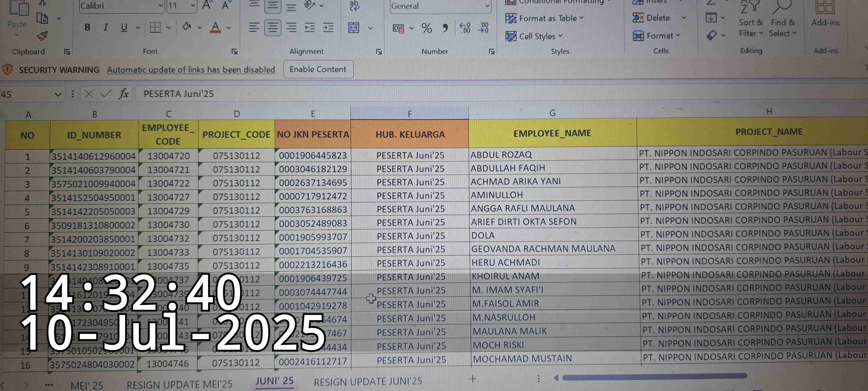Click Delete cells button
Viewport: 868px width, 391px height.
point(651,17)
